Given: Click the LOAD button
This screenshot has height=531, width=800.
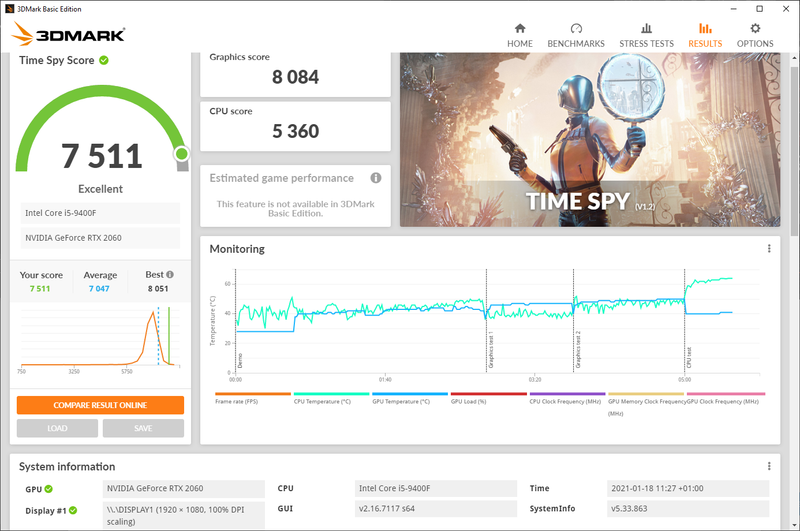Looking at the screenshot, I should point(57,428).
